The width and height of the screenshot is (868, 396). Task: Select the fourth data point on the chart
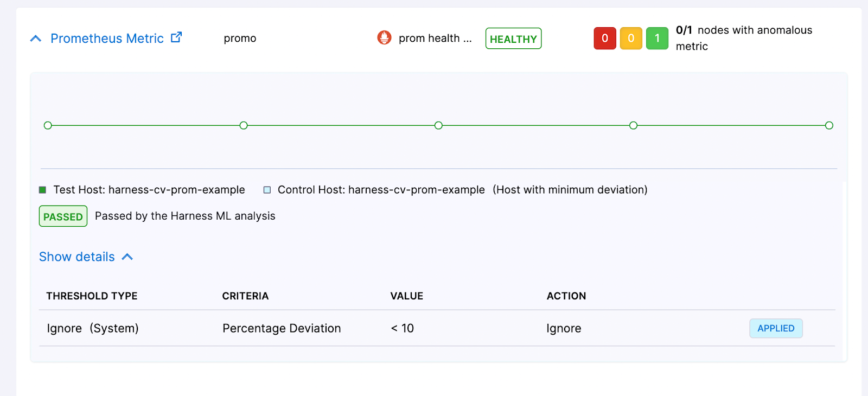point(633,125)
